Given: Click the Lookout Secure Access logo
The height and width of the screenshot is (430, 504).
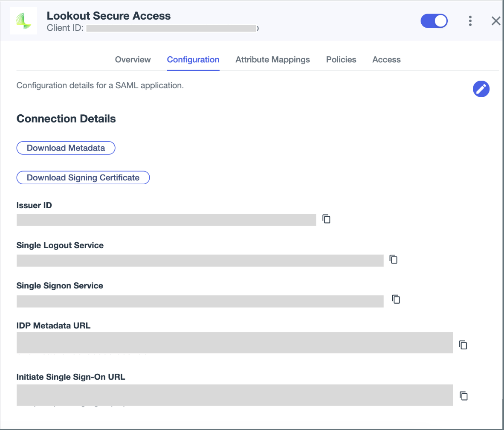Looking at the screenshot, I should pyautogui.click(x=23, y=21).
